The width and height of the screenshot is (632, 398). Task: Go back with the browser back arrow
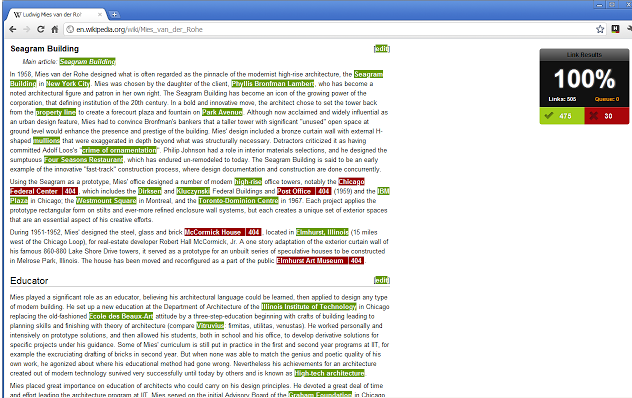pyautogui.click(x=12, y=29)
